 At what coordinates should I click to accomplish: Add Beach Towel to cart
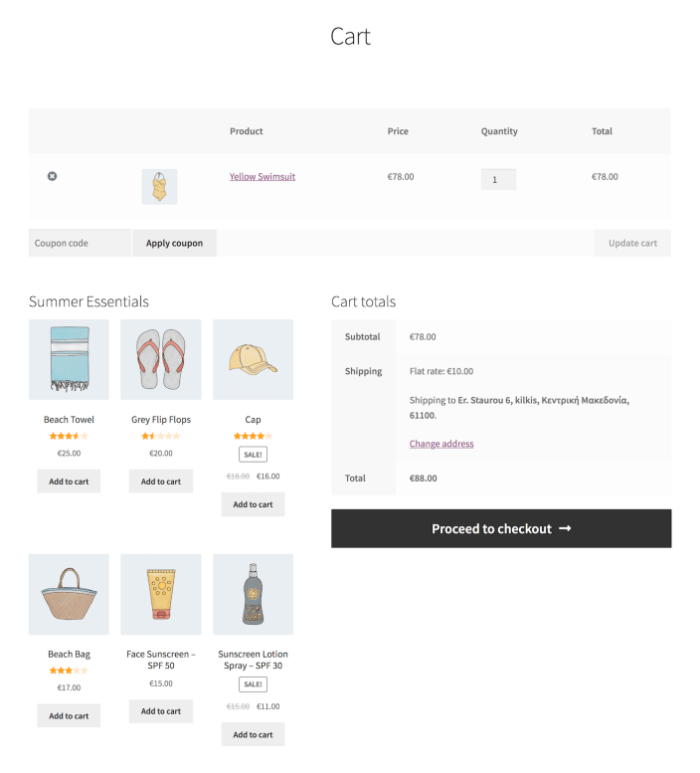point(69,482)
